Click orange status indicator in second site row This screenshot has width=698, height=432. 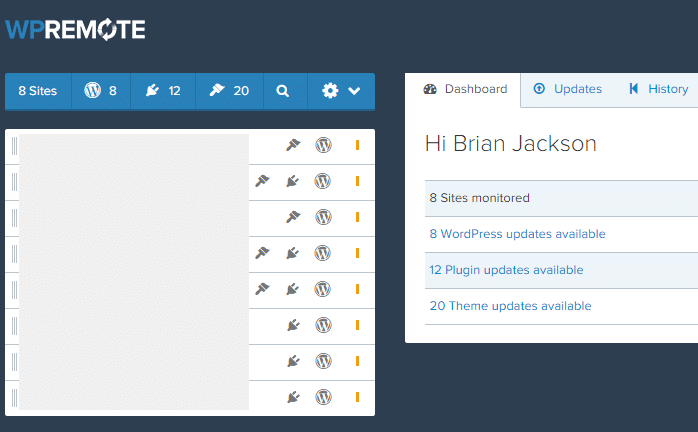tap(357, 181)
